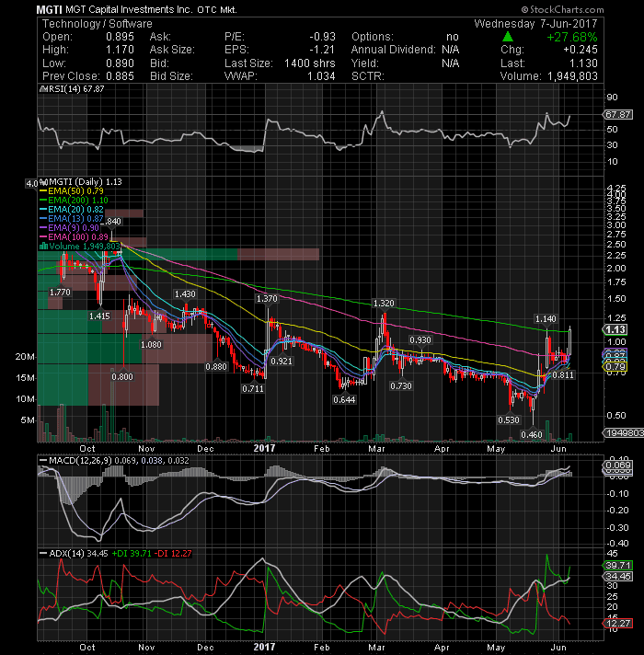Screen dimensions: 644x655
Task: Click the Prev Close value 0.885
Action: (120, 76)
